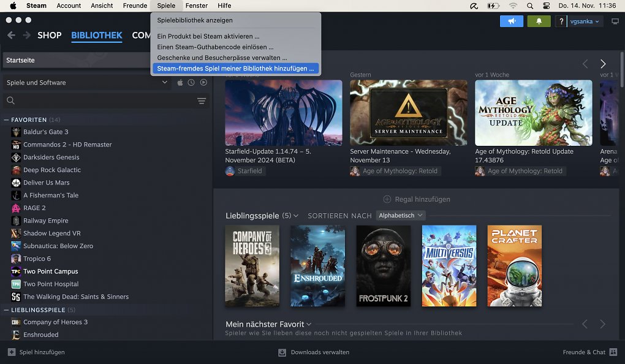Open Frostpunk 2 game cover
Screen dimensions: 625x364
coord(384,266)
